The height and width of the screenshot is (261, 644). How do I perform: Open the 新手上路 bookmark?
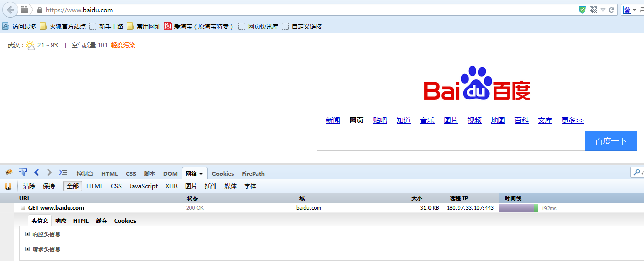click(x=106, y=26)
